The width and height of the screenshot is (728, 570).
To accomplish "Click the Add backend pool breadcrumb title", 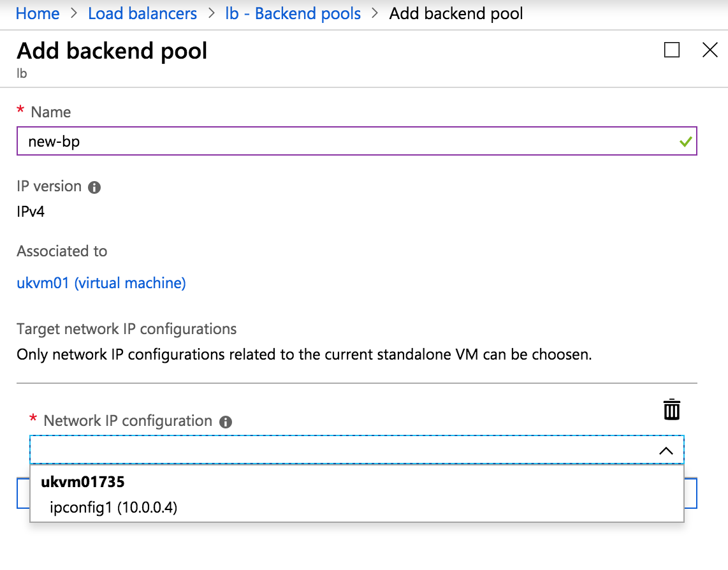I will [x=456, y=13].
